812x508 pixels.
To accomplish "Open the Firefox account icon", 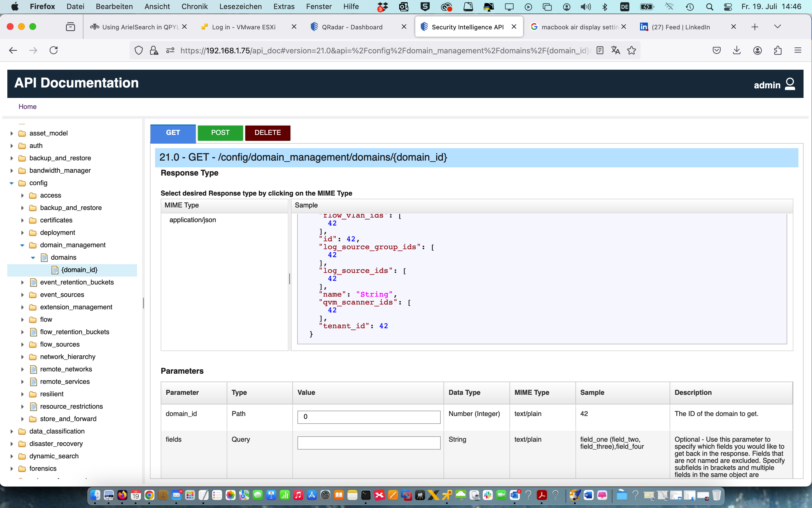I will [x=757, y=51].
